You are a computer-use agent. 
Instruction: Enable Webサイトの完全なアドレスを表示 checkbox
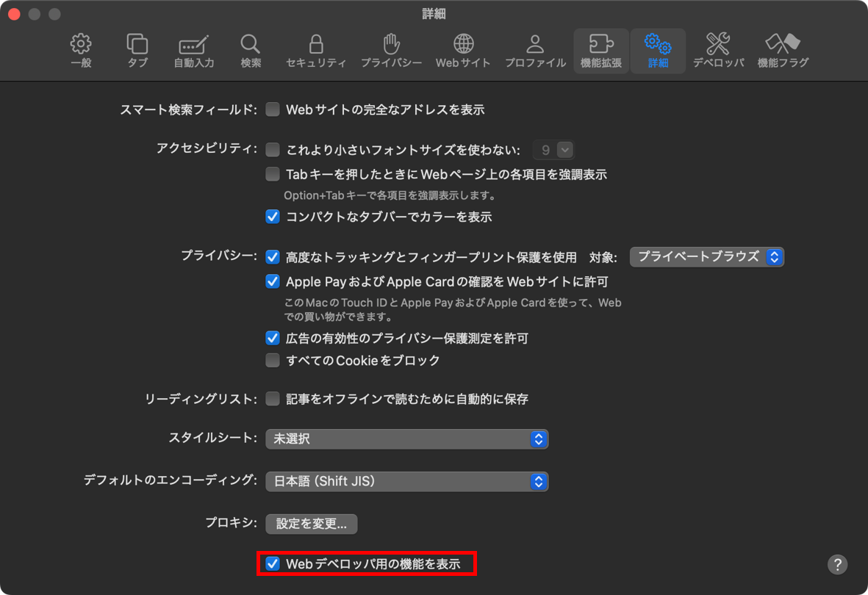(x=273, y=109)
